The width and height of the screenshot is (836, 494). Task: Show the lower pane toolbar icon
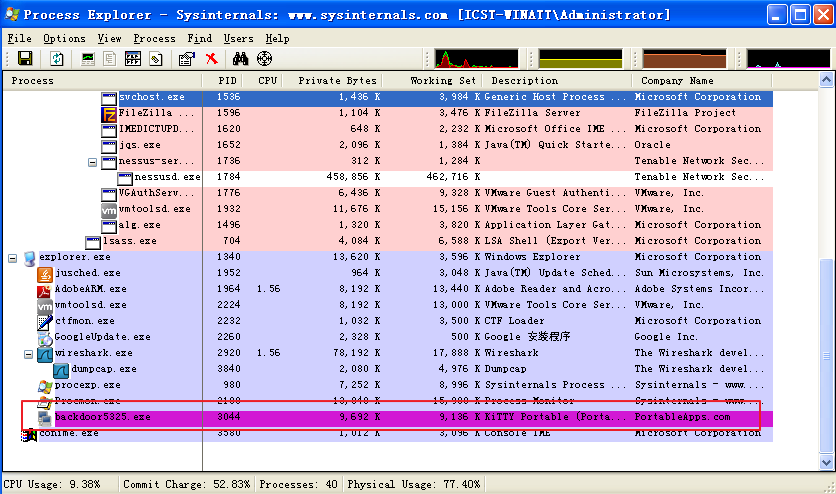pyautogui.click(x=133, y=59)
